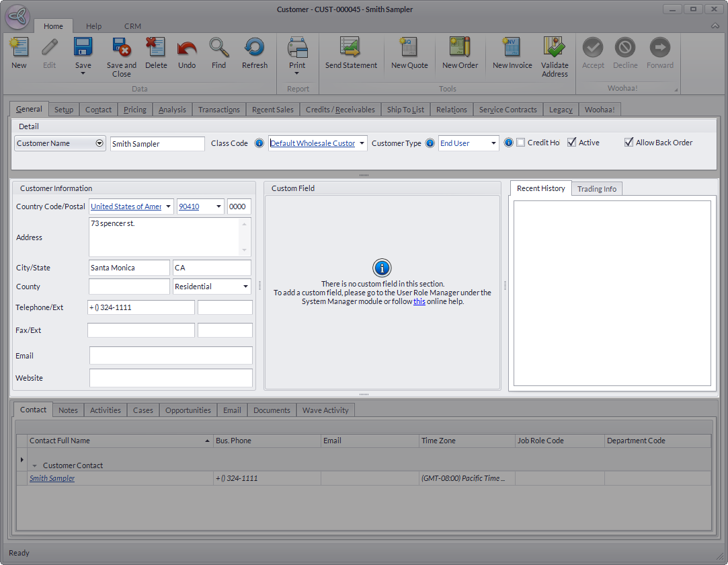This screenshot has width=728, height=565.
Task: Click the Refresh icon
Action: [254, 48]
